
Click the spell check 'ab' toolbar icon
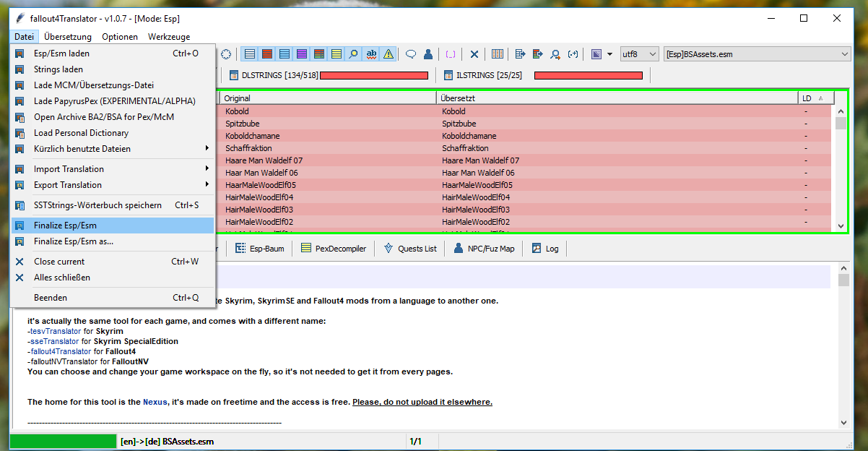(x=371, y=54)
